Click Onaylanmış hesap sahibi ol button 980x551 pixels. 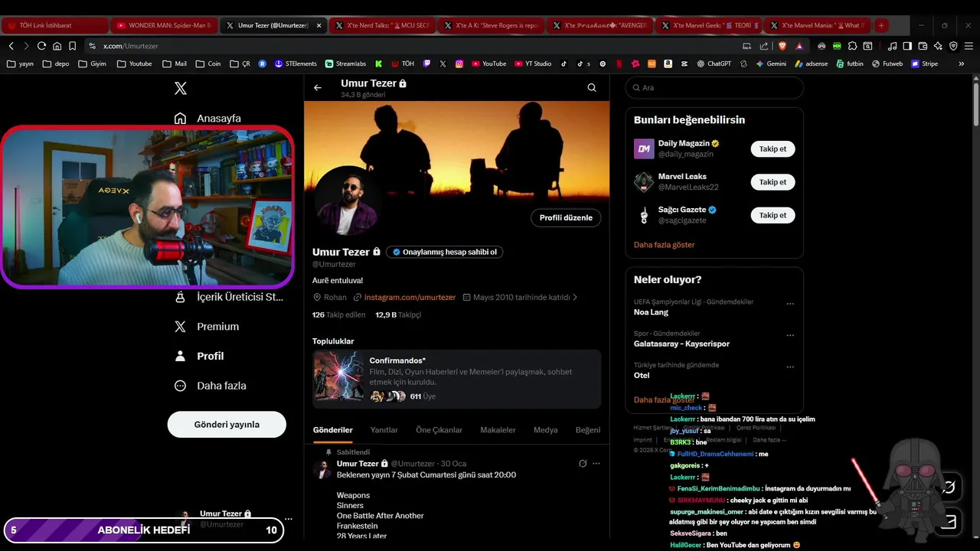coord(445,252)
